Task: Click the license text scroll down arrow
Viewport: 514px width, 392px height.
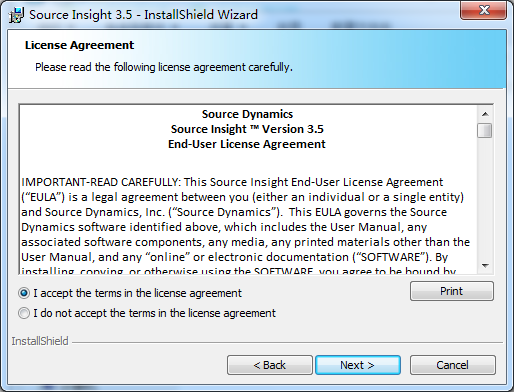Action: [485, 265]
